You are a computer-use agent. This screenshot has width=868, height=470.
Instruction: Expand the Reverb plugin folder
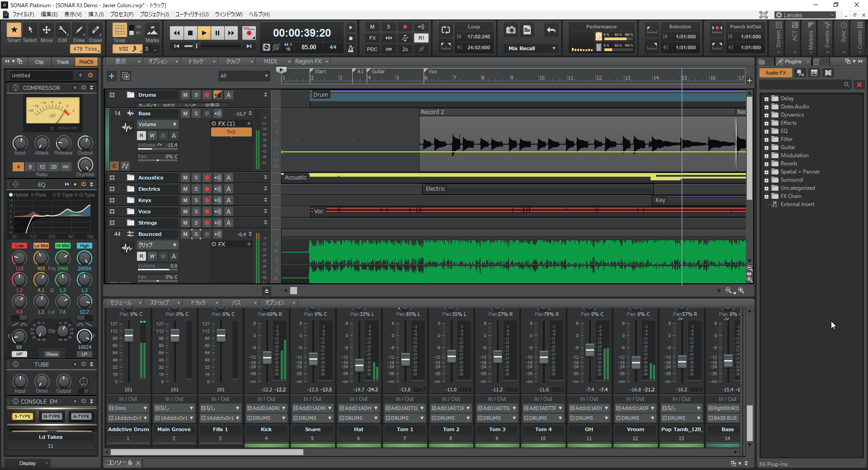pyautogui.click(x=766, y=164)
